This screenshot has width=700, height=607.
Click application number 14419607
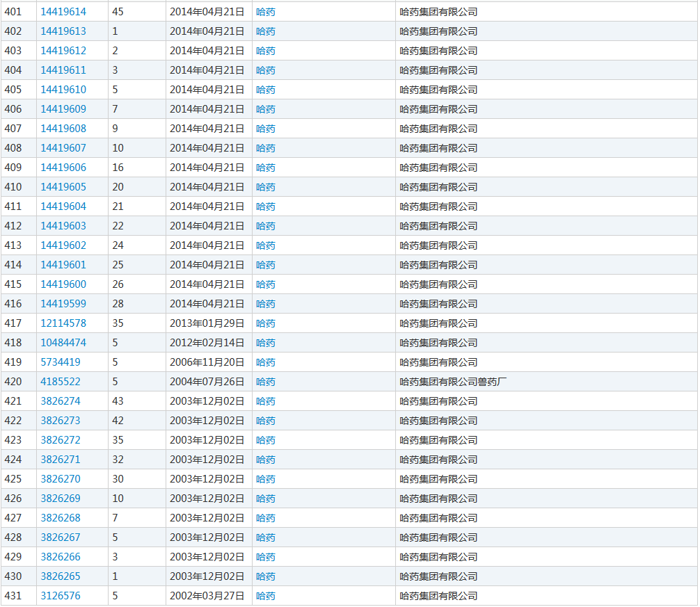click(x=63, y=148)
